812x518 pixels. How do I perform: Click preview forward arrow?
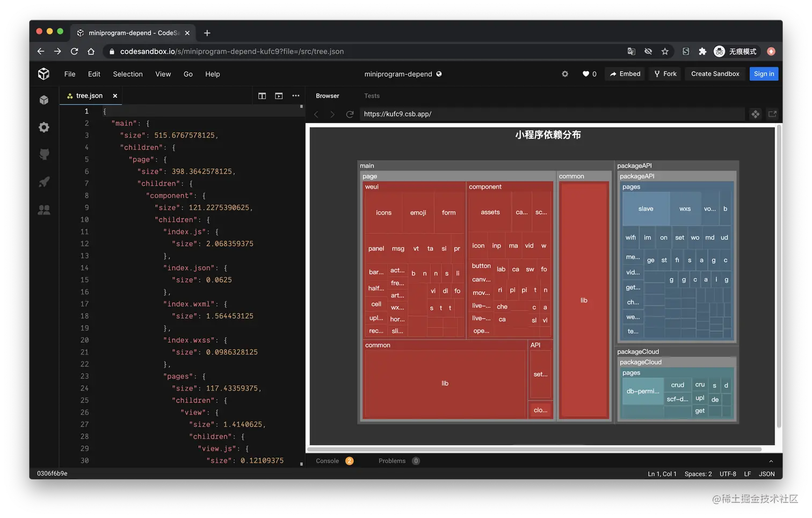[x=332, y=114]
